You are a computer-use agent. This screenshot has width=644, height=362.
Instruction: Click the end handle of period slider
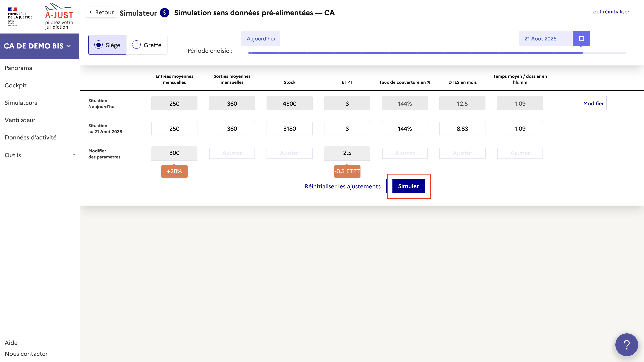pyautogui.click(x=581, y=53)
